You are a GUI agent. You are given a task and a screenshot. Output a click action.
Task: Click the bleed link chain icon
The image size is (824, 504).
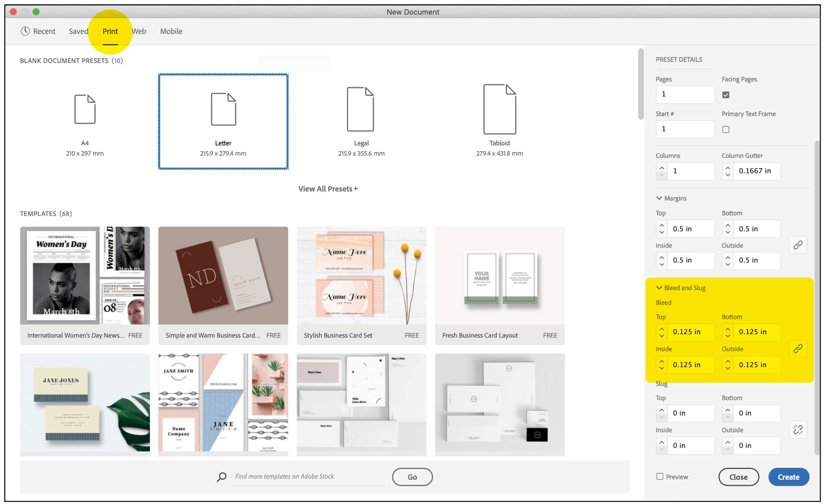(798, 349)
